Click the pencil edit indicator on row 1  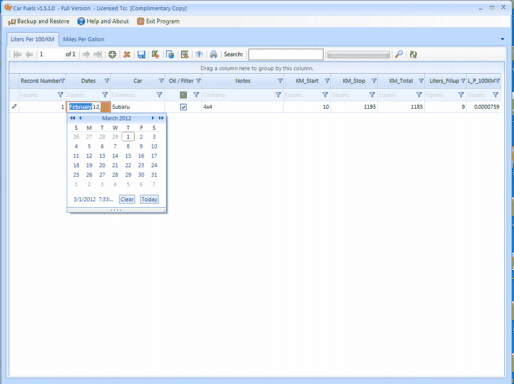pyautogui.click(x=14, y=107)
